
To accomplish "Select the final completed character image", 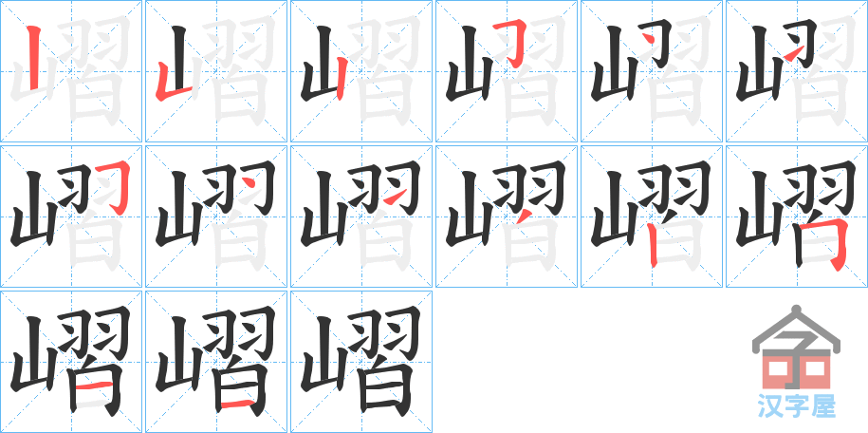I will point(361,362).
